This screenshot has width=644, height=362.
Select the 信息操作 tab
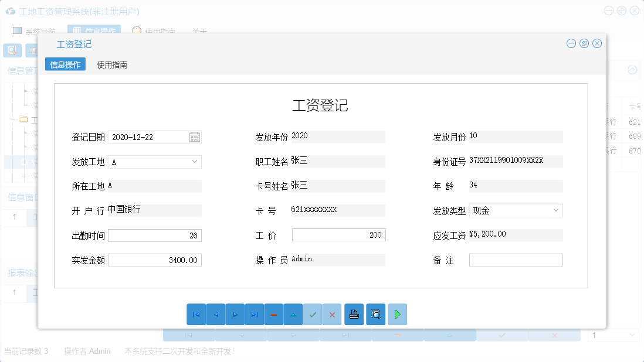(65, 64)
